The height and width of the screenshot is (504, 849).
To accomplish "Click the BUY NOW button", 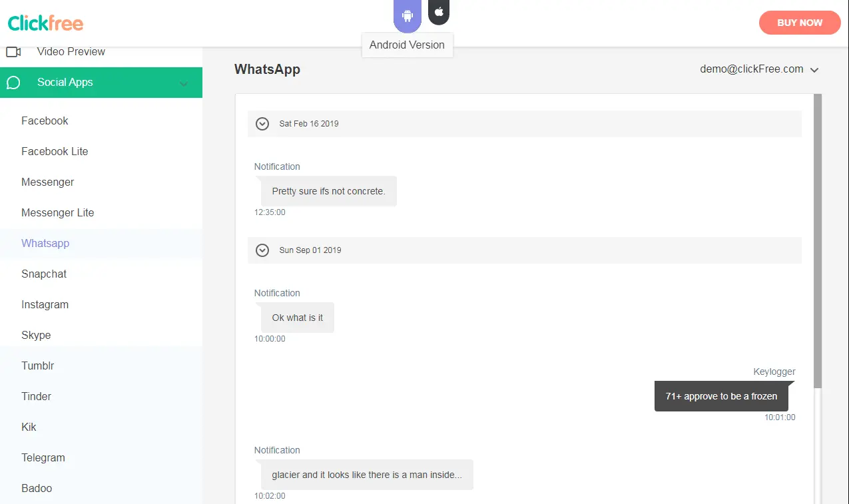I will (800, 23).
